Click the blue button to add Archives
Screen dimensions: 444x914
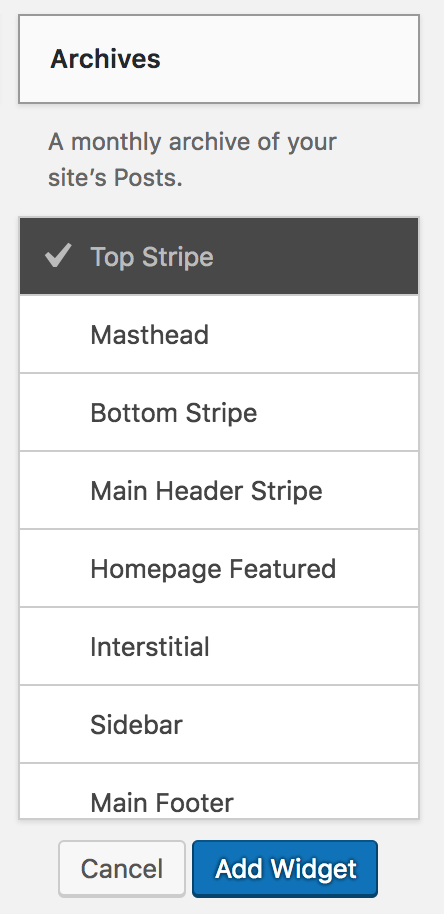[285, 869]
